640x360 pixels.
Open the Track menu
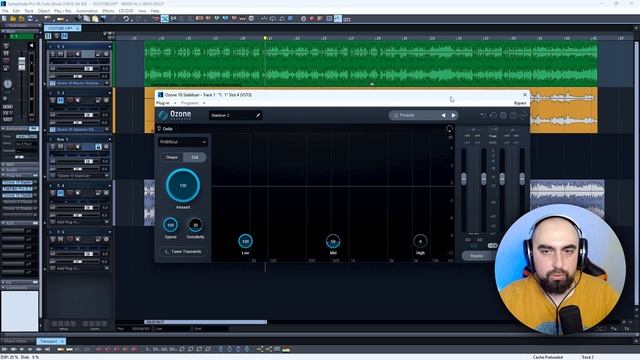[29, 11]
